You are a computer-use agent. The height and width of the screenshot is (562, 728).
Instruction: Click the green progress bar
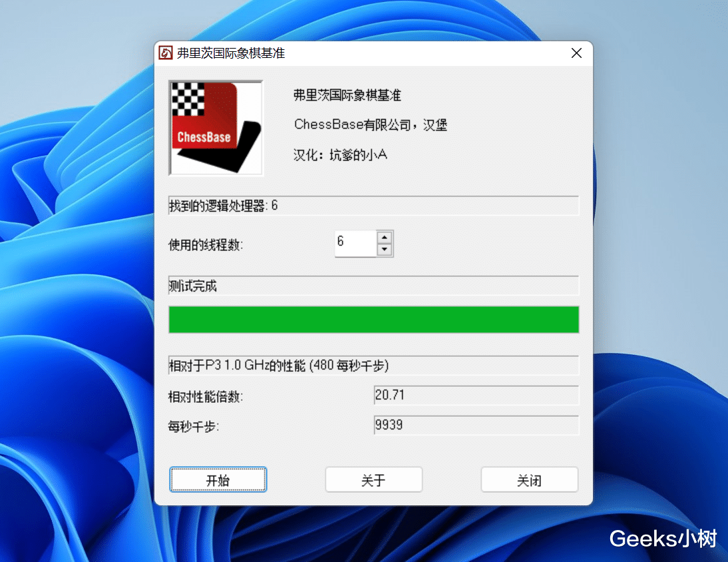pos(373,320)
